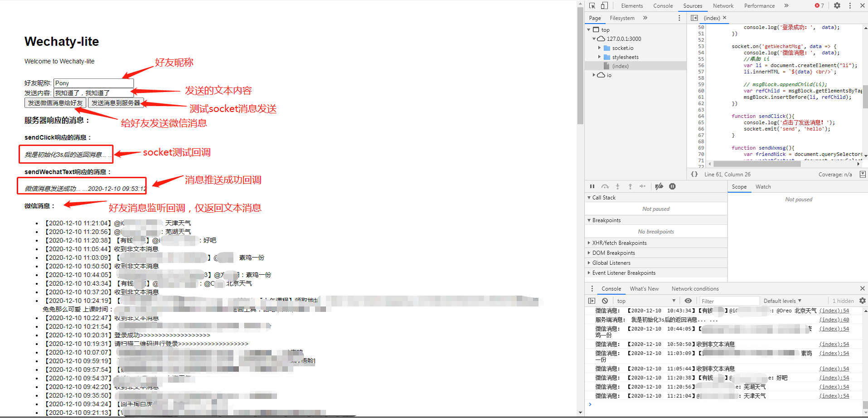The width and height of the screenshot is (868, 418).
Task: Click the 好友昵称 input showing Pony
Action: click(93, 83)
